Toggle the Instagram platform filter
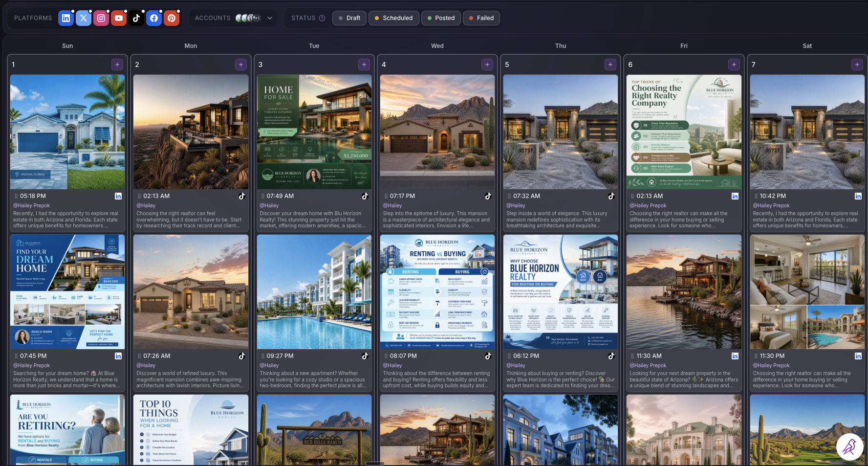Image resolution: width=868 pixels, height=466 pixels. (x=101, y=18)
